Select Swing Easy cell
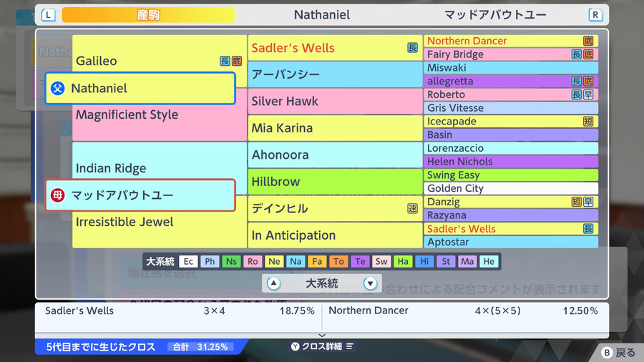This screenshot has width=644, height=362. 511,175
